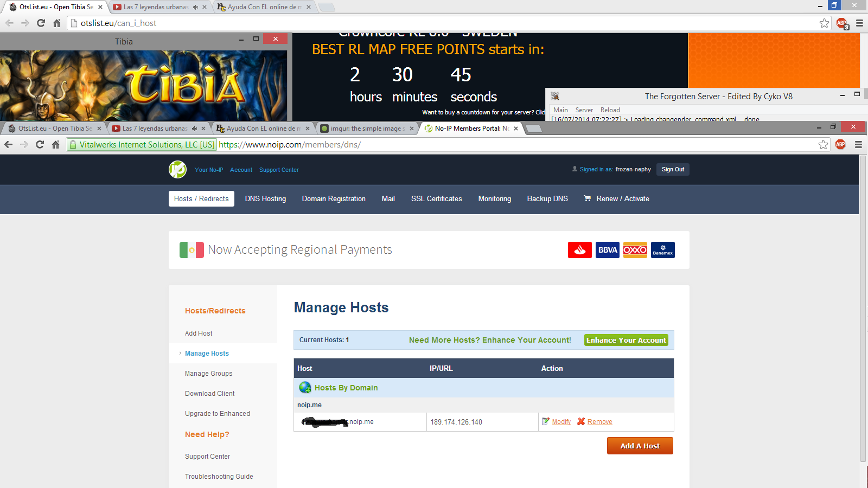Click the IP address 189.174.126.140
The image size is (868, 488).
pos(456,422)
